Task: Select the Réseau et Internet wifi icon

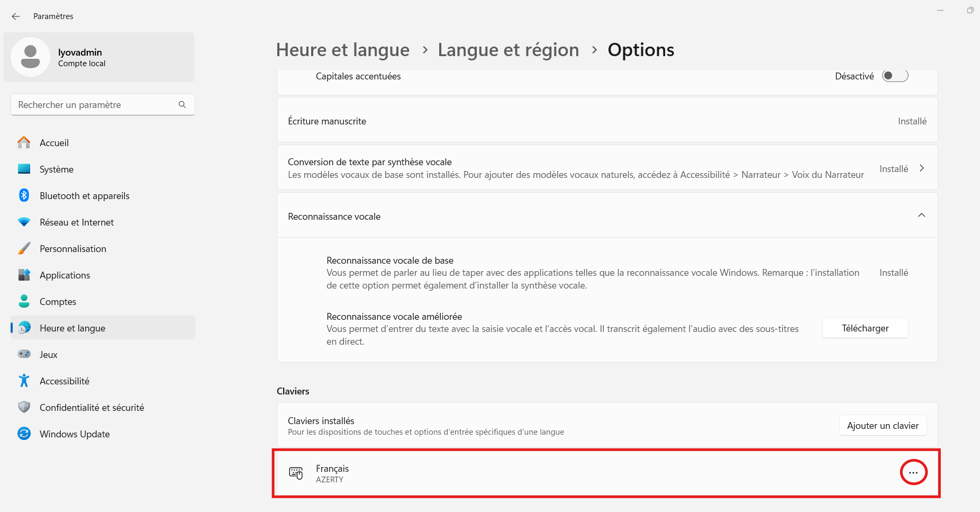Action: click(24, 222)
